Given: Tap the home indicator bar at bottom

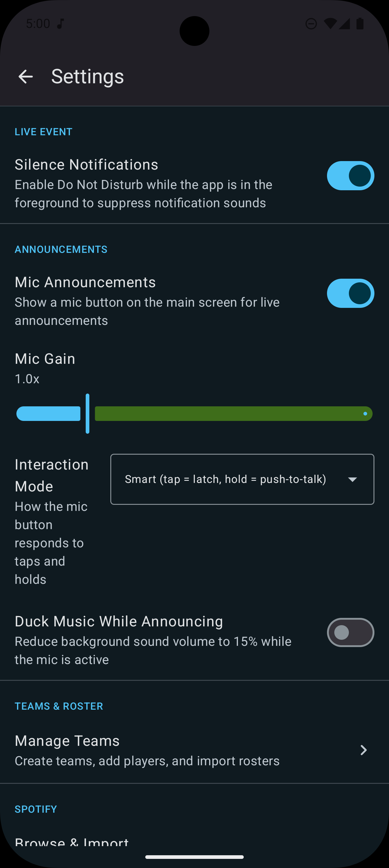Looking at the screenshot, I should click(x=194, y=858).
